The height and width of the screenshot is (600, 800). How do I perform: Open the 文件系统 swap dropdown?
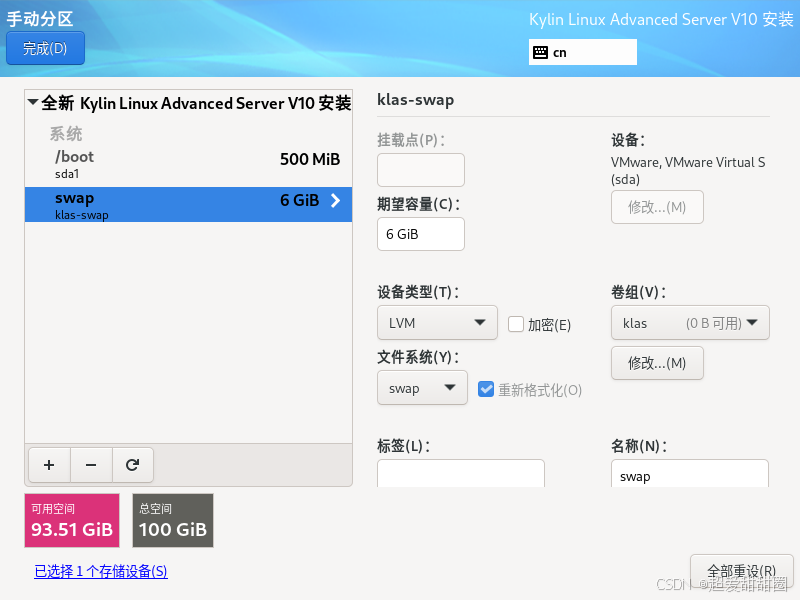[x=422, y=388]
